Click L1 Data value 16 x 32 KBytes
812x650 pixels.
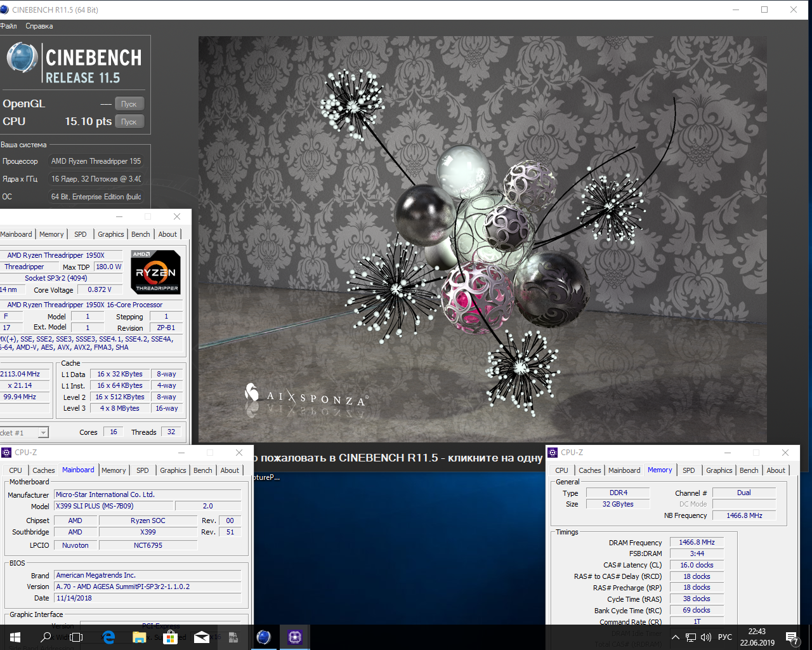(x=120, y=374)
